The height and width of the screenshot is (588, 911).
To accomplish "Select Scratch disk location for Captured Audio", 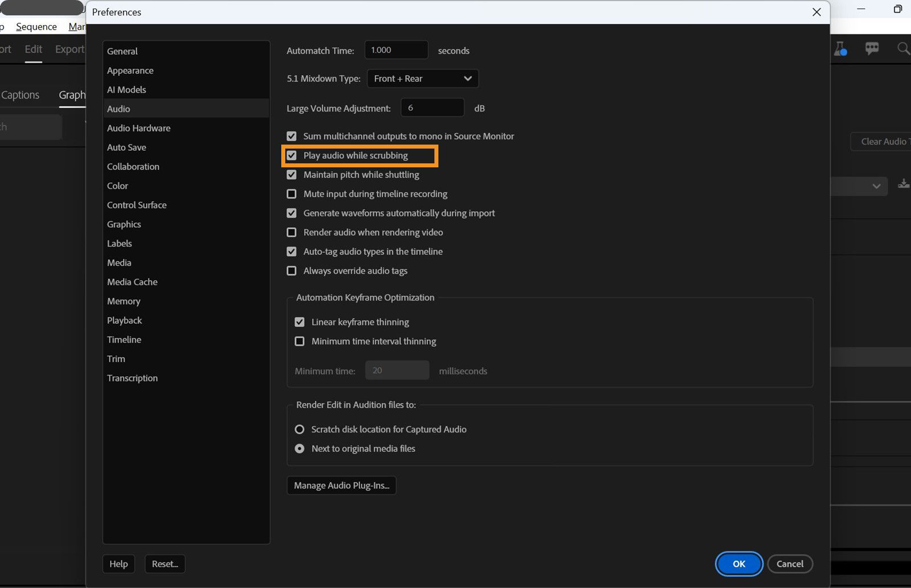I will coord(300,429).
